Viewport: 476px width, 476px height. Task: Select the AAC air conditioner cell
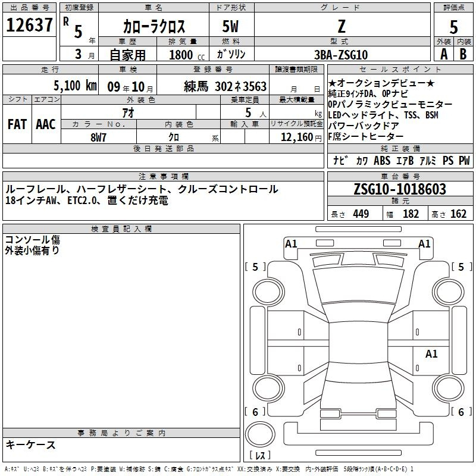(x=45, y=124)
